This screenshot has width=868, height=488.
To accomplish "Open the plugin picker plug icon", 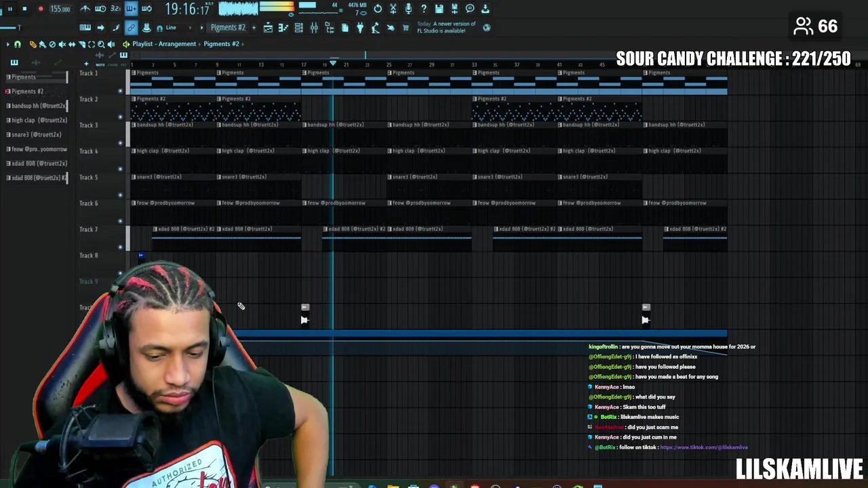I will click(360, 28).
